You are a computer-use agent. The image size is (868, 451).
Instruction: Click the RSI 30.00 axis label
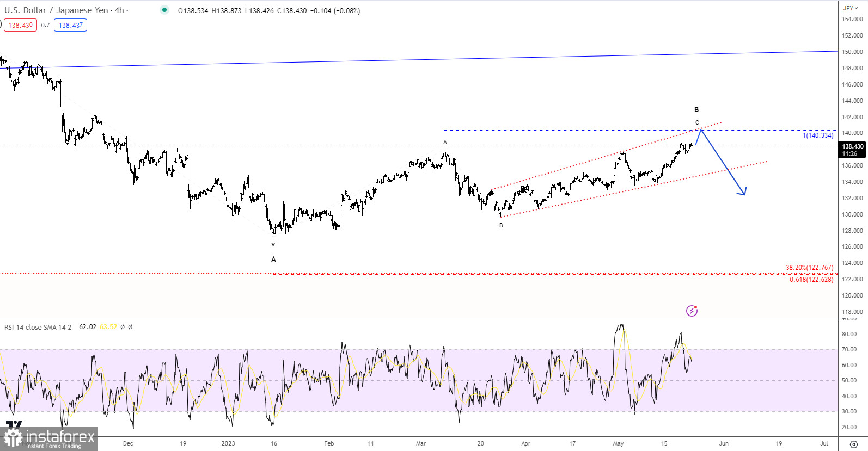click(849, 411)
